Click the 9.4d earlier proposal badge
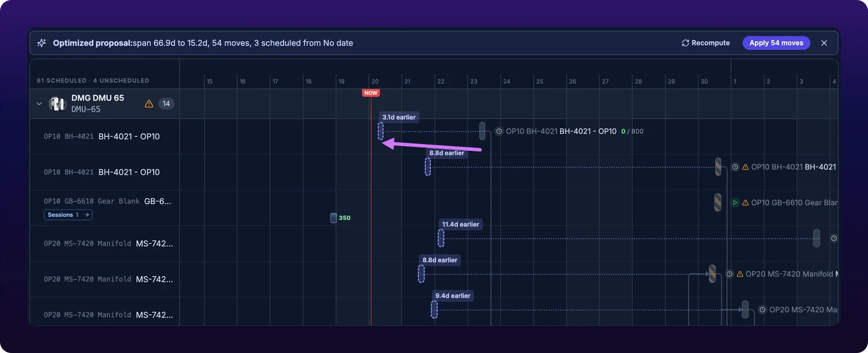The image size is (868, 353). tap(453, 295)
